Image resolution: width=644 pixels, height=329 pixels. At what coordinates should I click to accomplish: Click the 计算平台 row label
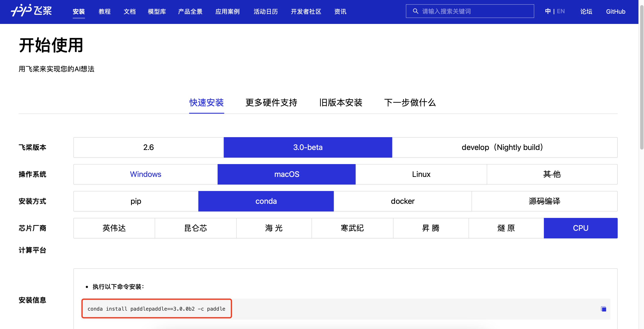click(33, 250)
